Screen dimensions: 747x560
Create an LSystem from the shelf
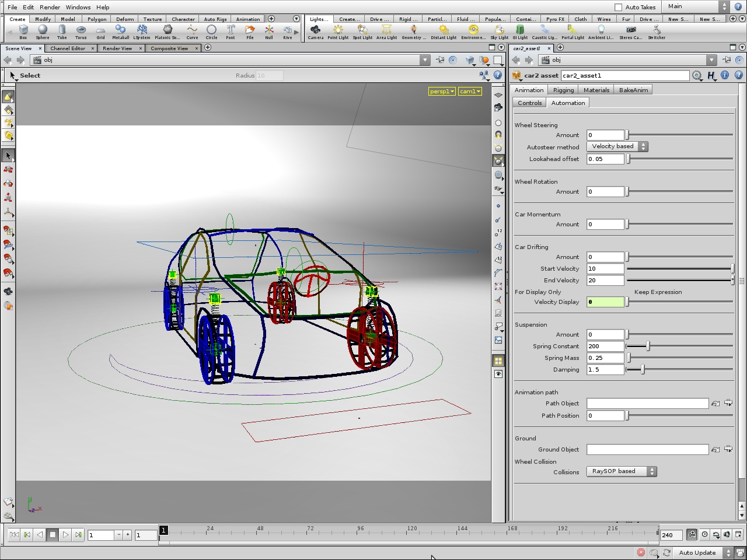(142, 29)
